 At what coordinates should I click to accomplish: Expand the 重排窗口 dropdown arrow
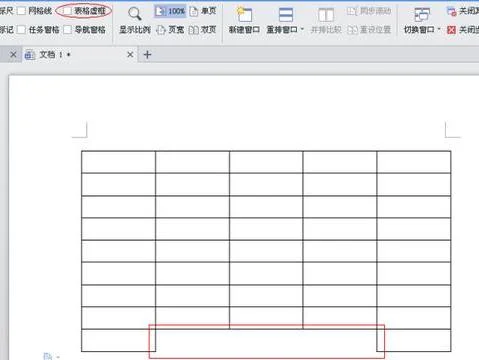point(302,29)
